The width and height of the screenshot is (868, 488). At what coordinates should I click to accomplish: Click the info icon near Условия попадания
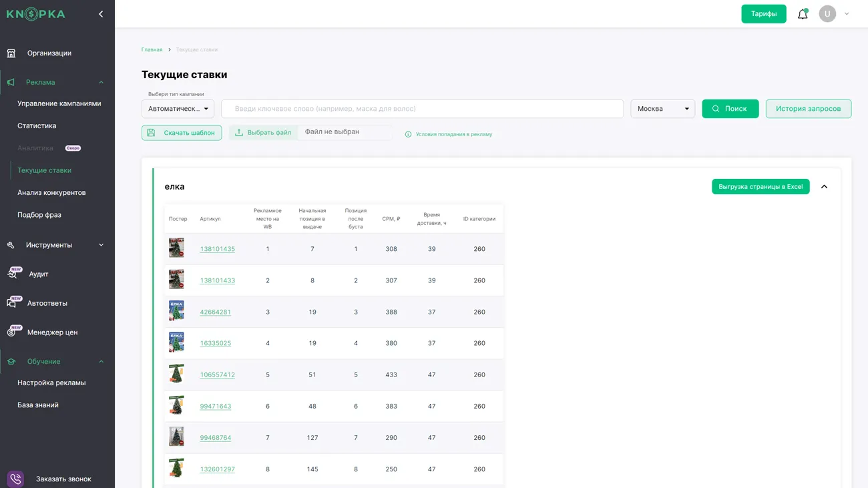click(x=408, y=134)
